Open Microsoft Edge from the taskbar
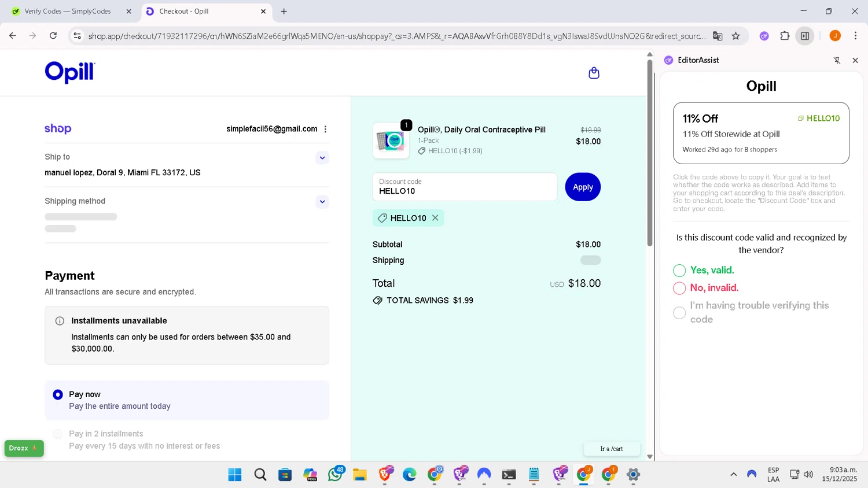The image size is (868, 488). (410, 475)
